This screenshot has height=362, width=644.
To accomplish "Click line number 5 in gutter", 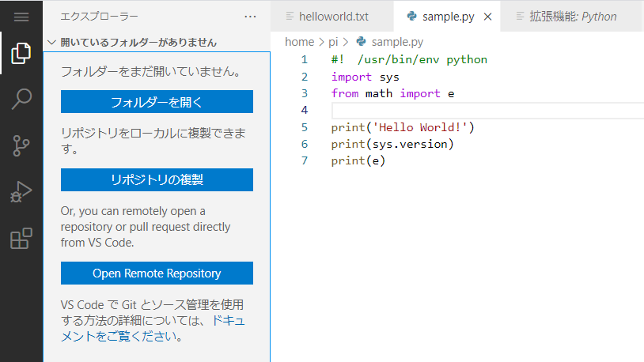I will 305,127.
